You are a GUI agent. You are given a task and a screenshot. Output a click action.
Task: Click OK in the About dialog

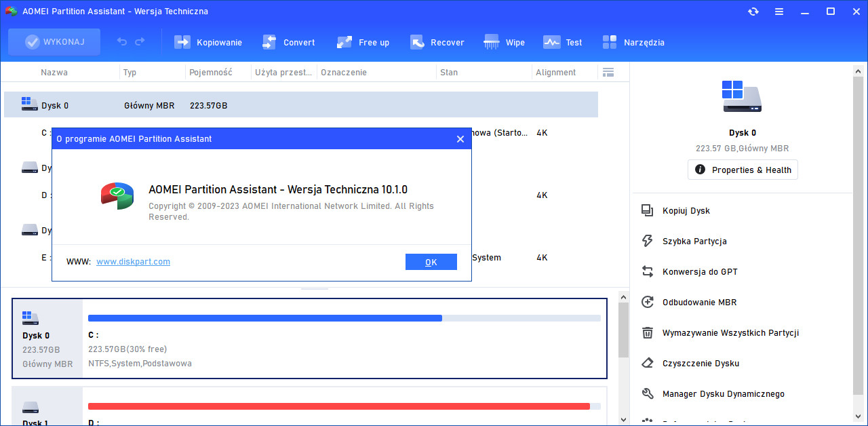click(431, 262)
